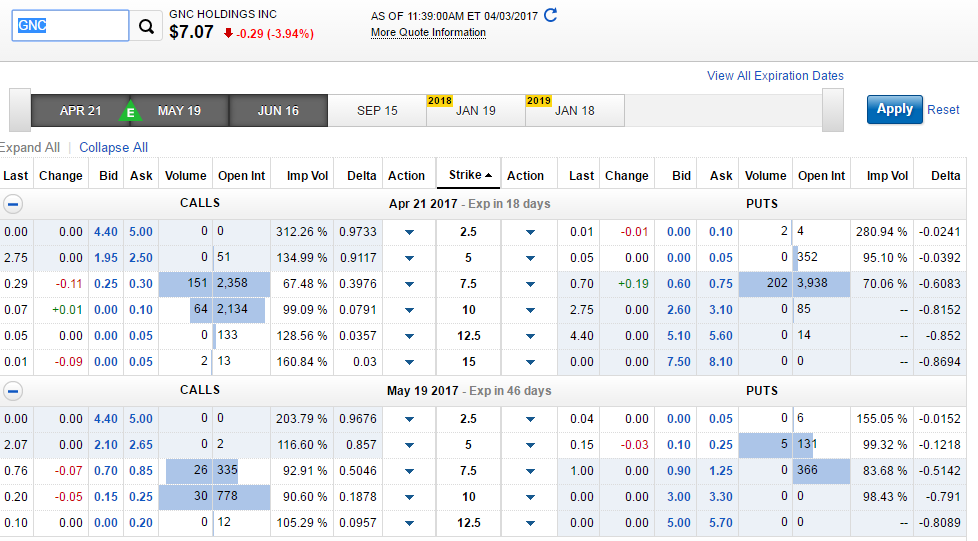Screen dimensions: 978x541
Task: Open call Action dropdown for Apr 15 strike
Action: pos(409,362)
